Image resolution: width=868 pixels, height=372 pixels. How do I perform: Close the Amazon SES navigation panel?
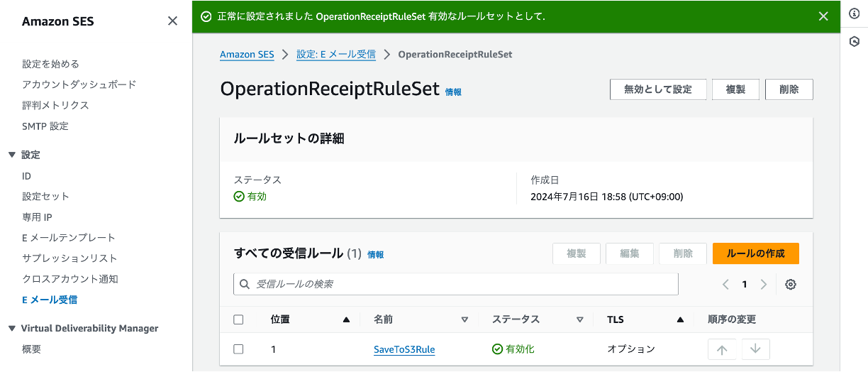[172, 21]
